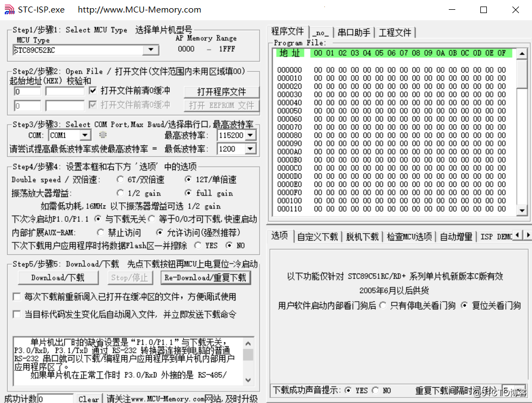This screenshot has width=532, height=403.
Task: Expand the highest baud rate 115200 dropdown
Action: point(252,135)
